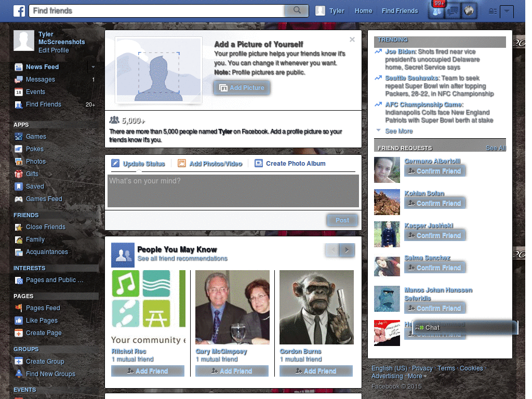532x399 pixels.
Task: Open Tyler's profile from the top bar
Action: 330,11
